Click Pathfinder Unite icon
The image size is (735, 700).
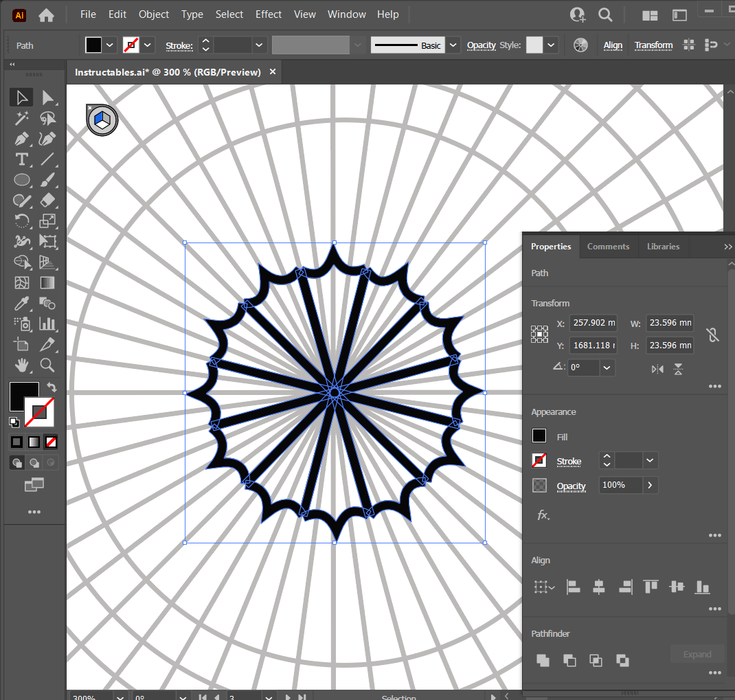[543, 660]
